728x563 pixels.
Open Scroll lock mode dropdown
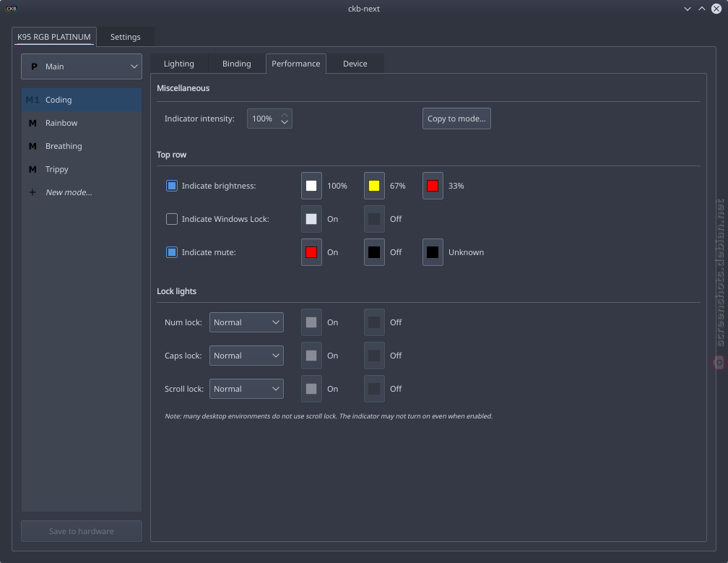tap(246, 389)
